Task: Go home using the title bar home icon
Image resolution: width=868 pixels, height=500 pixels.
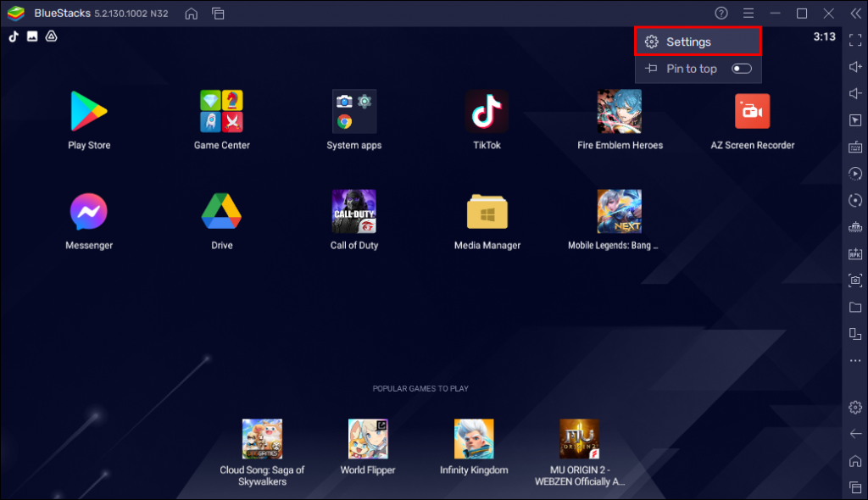Action: [x=191, y=14]
